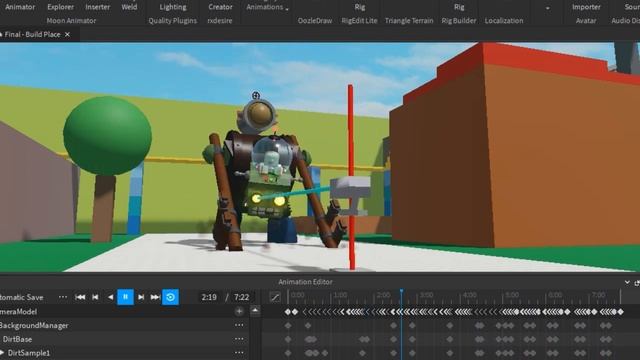Click the 7:00 mark on timeline ruler
Viewport: 640px width, 360px height.
coord(598,295)
